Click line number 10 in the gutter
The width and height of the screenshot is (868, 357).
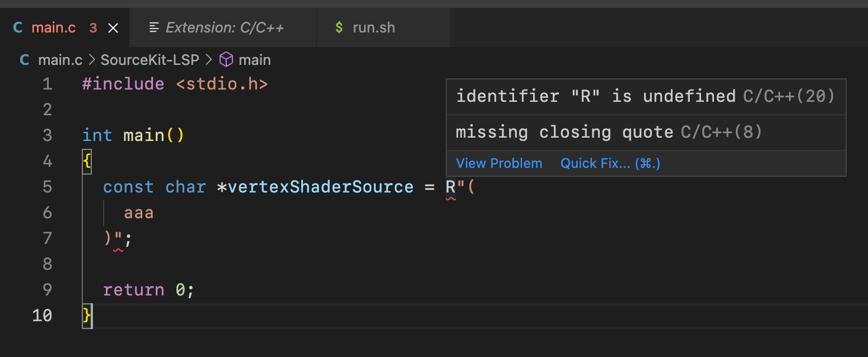point(43,316)
